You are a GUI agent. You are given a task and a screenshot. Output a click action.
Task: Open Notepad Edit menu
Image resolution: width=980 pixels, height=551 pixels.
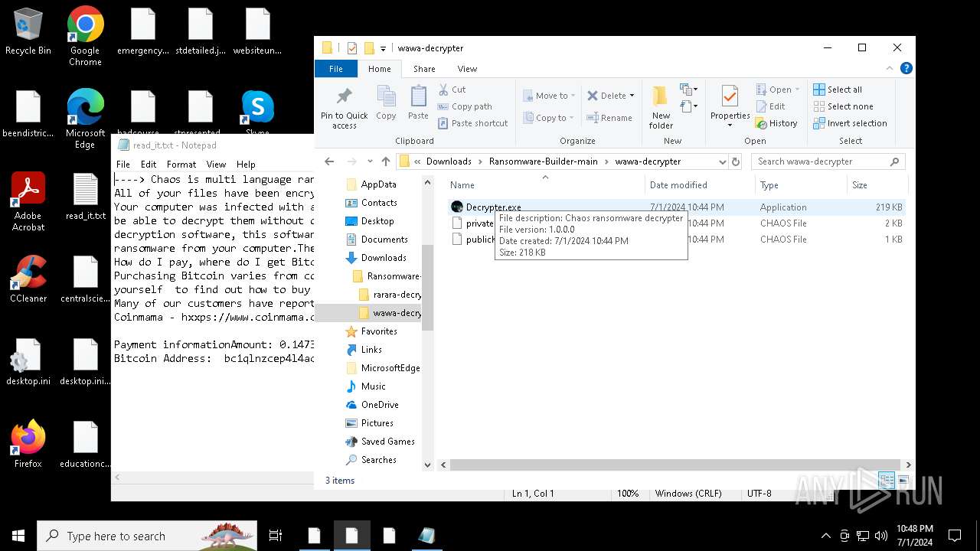[x=149, y=164]
